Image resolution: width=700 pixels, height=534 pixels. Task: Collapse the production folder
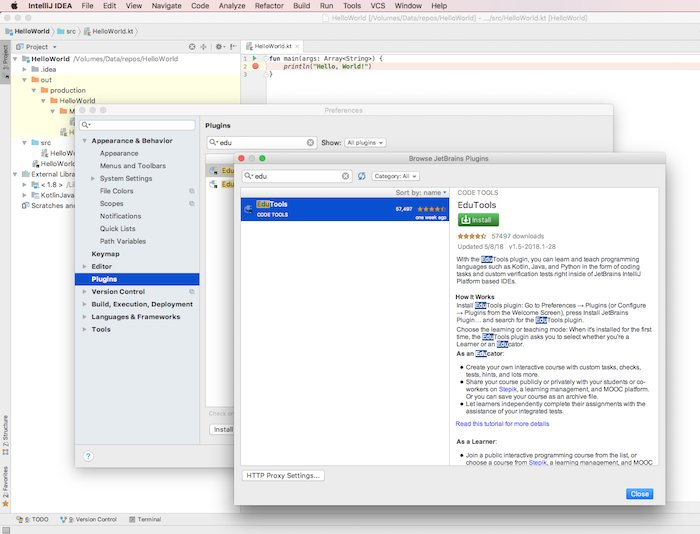click(x=34, y=90)
